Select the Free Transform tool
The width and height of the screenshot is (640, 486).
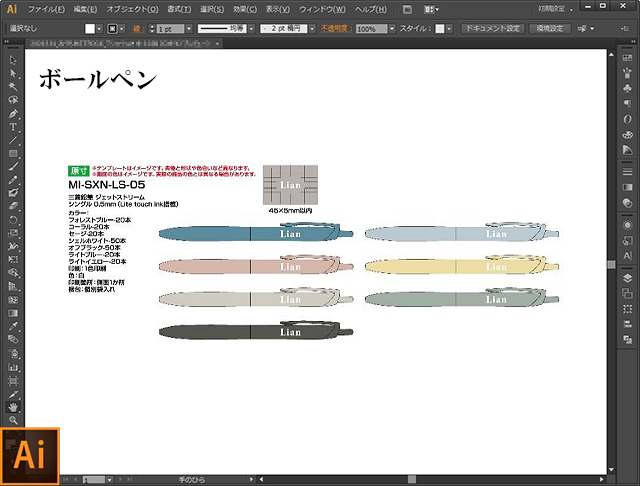(x=13, y=260)
